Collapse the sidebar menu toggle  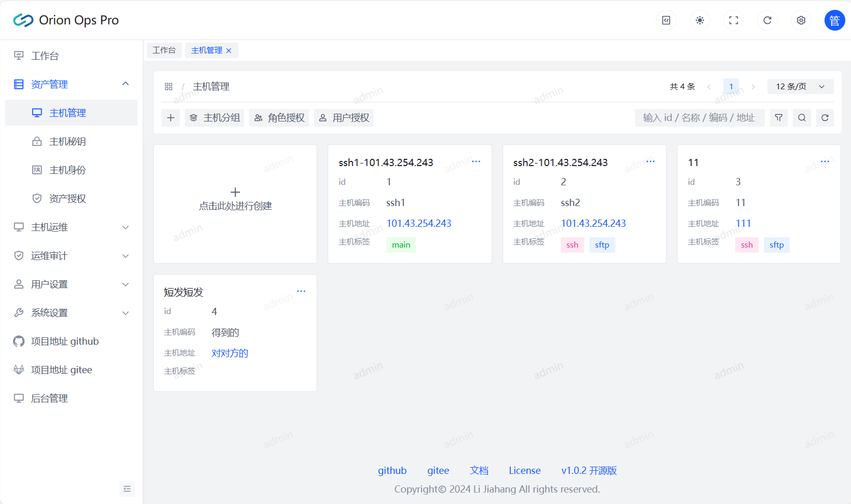(x=127, y=489)
